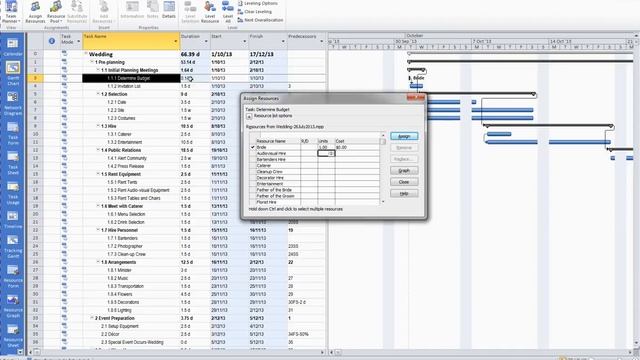640x360 pixels.
Task: Click the Gantt bar for 1.3.1 Caterer
Action: click(x=499, y=134)
